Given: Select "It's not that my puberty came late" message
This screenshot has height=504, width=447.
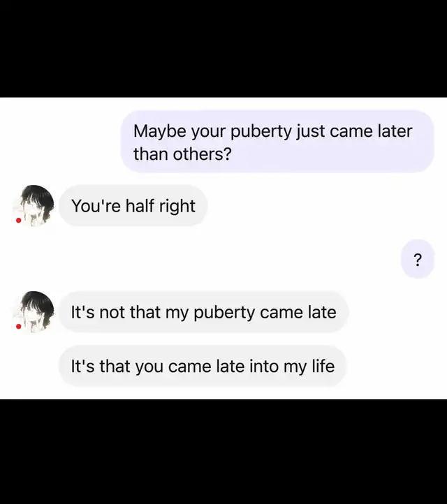Looking at the screenshot, I should tap(203, 312).
